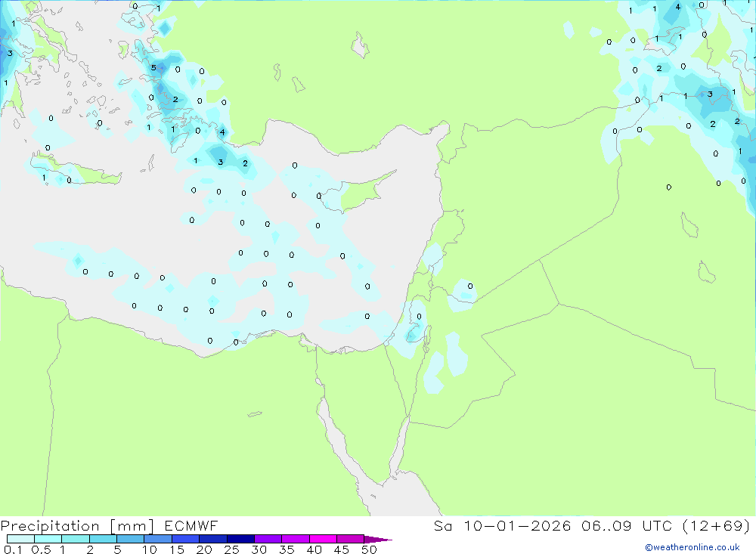Image resolution: width=756 pixels, height=554 pixels.
Task: Click the "[mm]" unit label
Action: pyautogui.click(x=132, y=526)
